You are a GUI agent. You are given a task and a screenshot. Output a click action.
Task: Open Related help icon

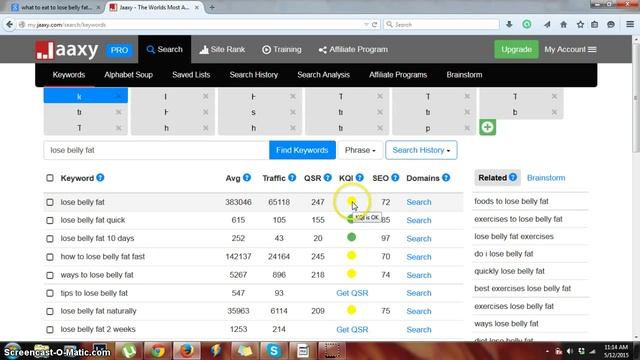coord(513,177)
